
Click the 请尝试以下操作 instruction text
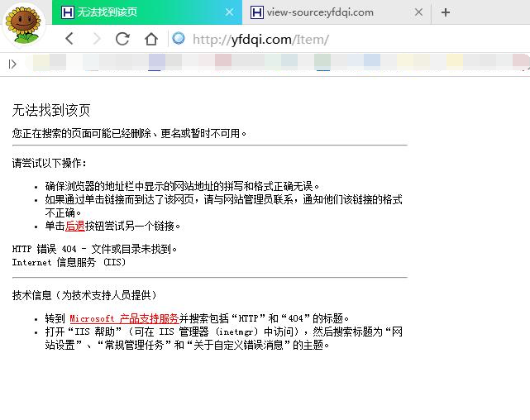pyautogui.click(x=50, y=163)
